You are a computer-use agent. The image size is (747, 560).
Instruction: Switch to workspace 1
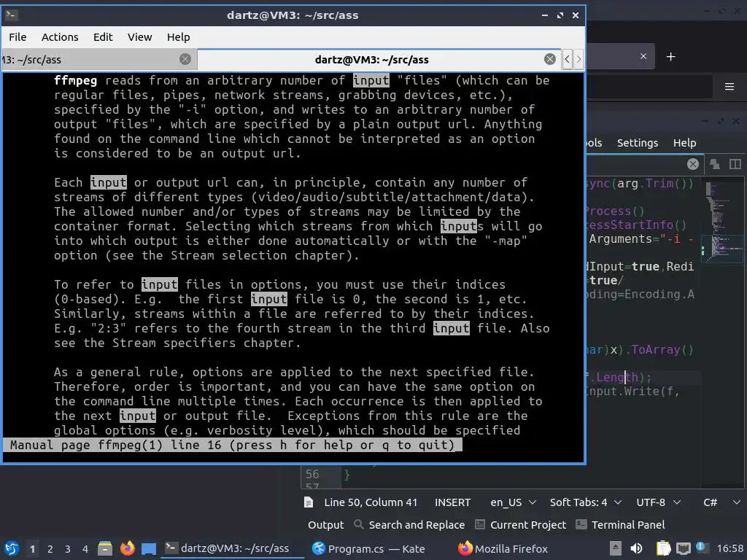[32, 549]
